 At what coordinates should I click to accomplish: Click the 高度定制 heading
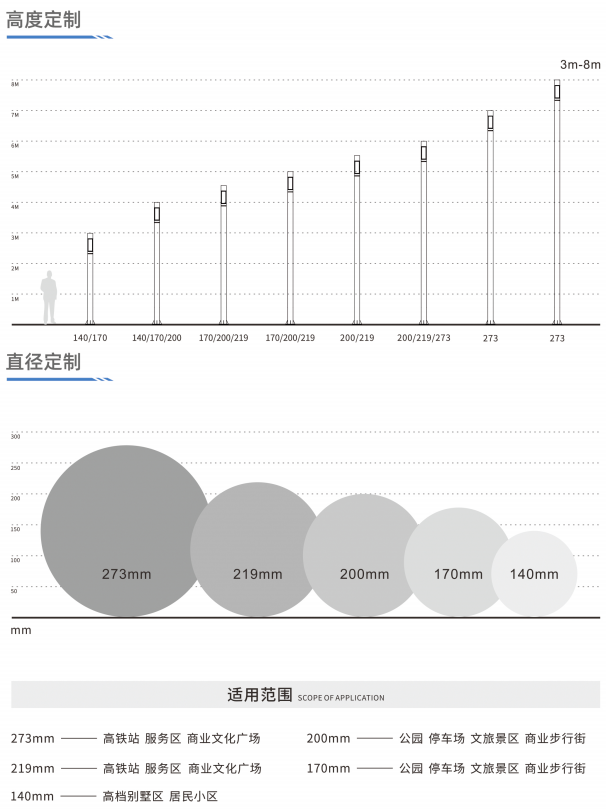43,20
